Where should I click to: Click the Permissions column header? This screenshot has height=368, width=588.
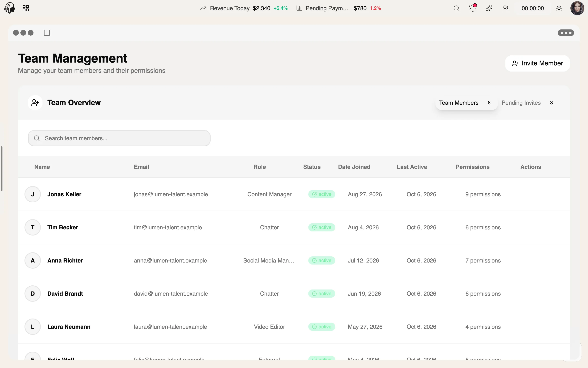473,167
